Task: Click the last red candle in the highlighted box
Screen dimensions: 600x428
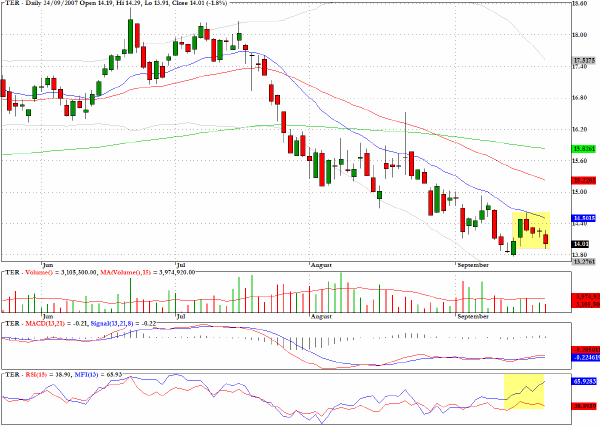Action: 546,239
